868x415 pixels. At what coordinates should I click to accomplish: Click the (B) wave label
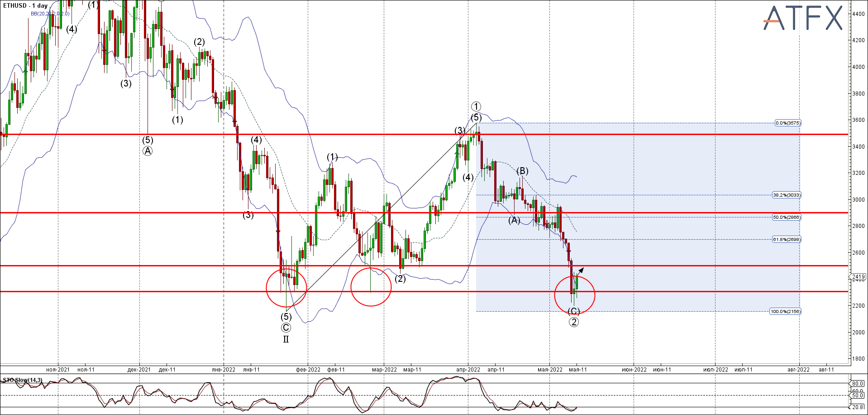522,171
